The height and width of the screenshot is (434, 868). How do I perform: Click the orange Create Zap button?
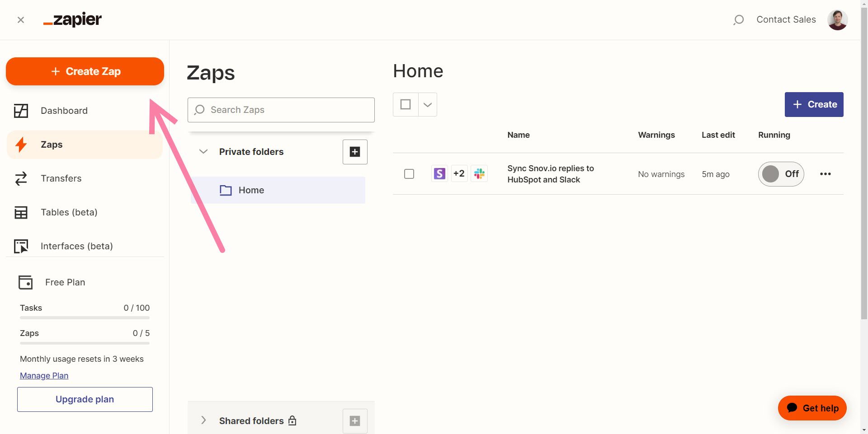point(85,71)
